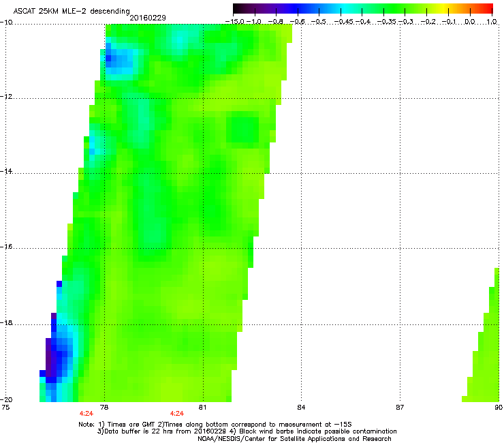This screenshot has height=443, width=504.
Task: Click the -0.6 color scale label
Action: click(297, 22)
